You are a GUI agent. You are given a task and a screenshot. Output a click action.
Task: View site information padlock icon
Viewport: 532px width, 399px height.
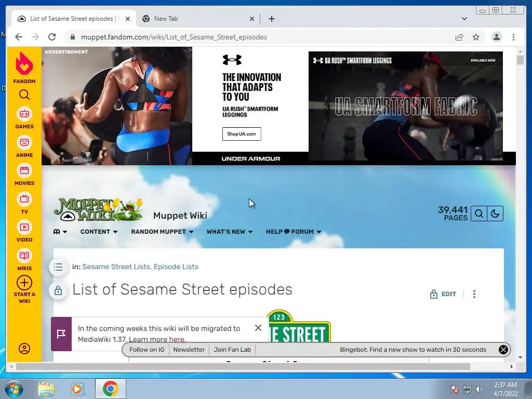point(72,37)
